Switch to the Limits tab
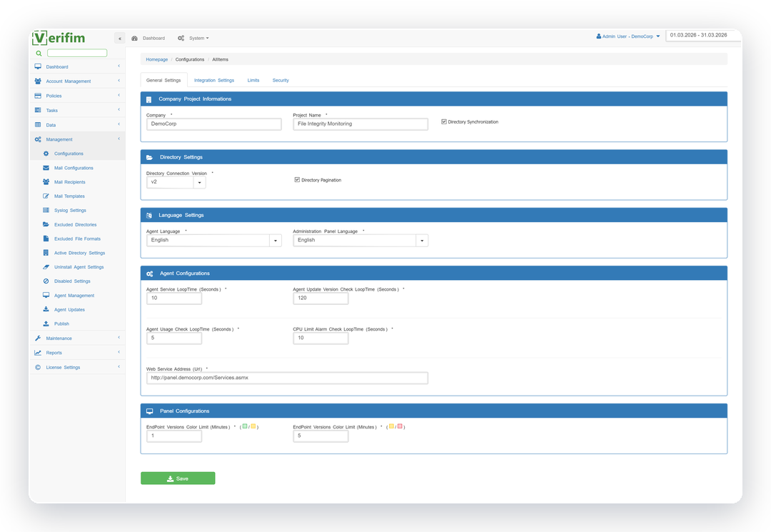 (x=253, y=80)
